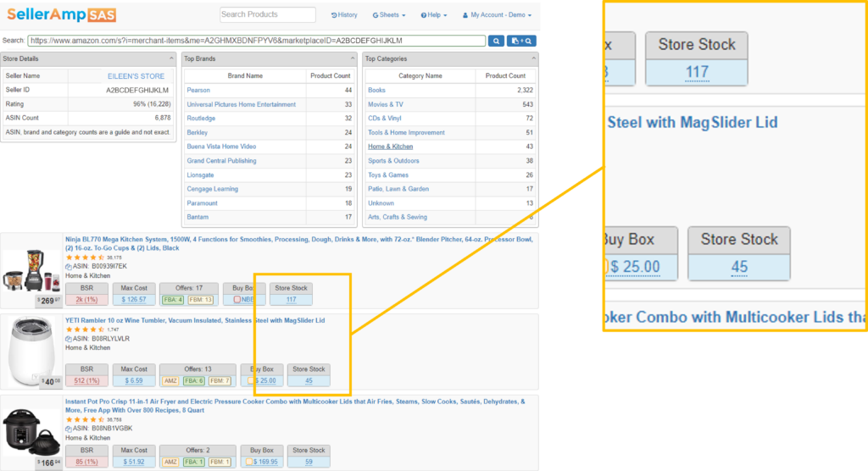Click the YETI tumbler product thumbnail
This screenshot has height=471, width=868.
(31, 352)
